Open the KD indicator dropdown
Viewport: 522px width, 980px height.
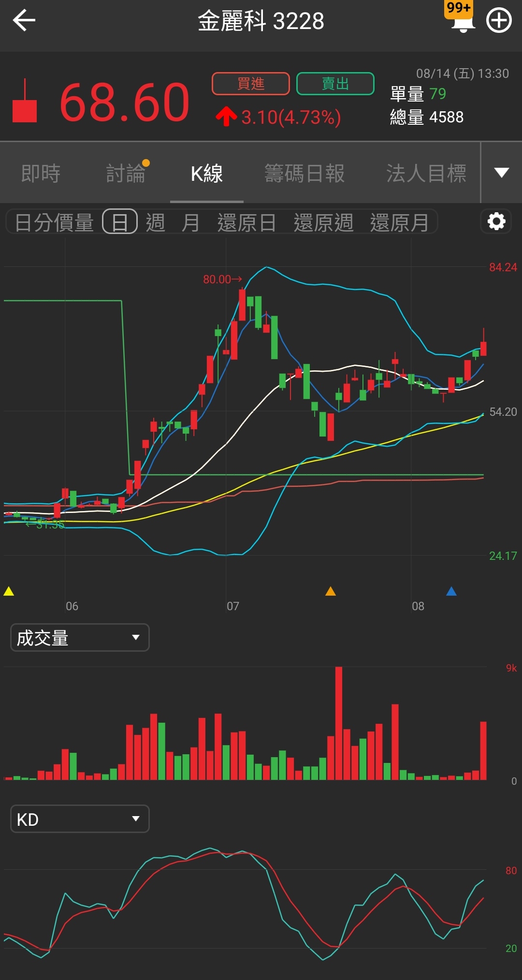tap(80, 819)
